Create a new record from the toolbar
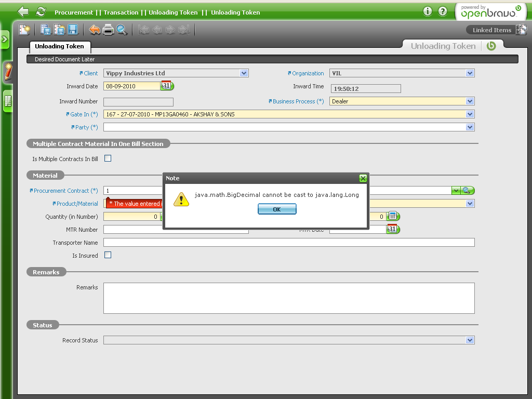This screenshot has width=532, height=399. (x=24, y=30)
